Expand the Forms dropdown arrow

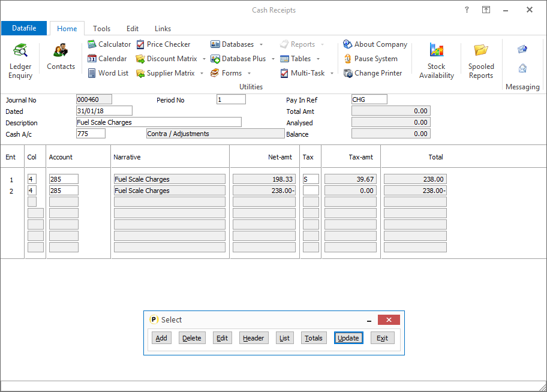tap(249, 73)
